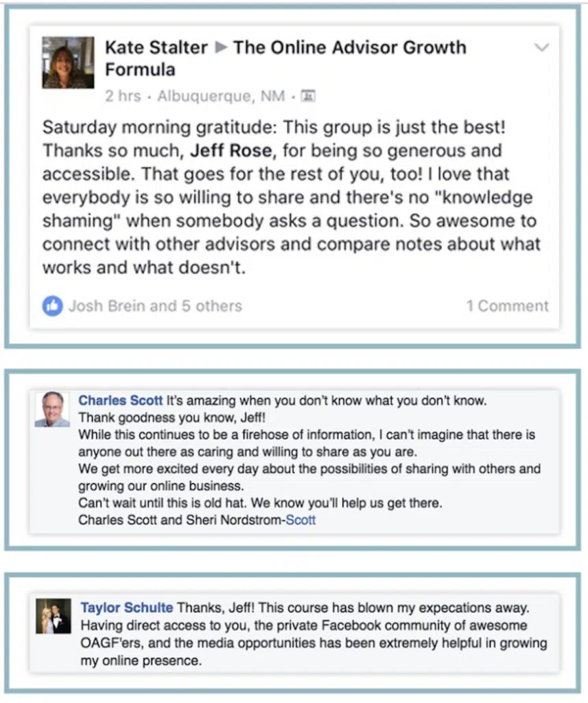The width and height of the screenshot is (588, 703).
Task: Click the group privacy icon beside Albuquerque
Action: click(x=308, y=96)
